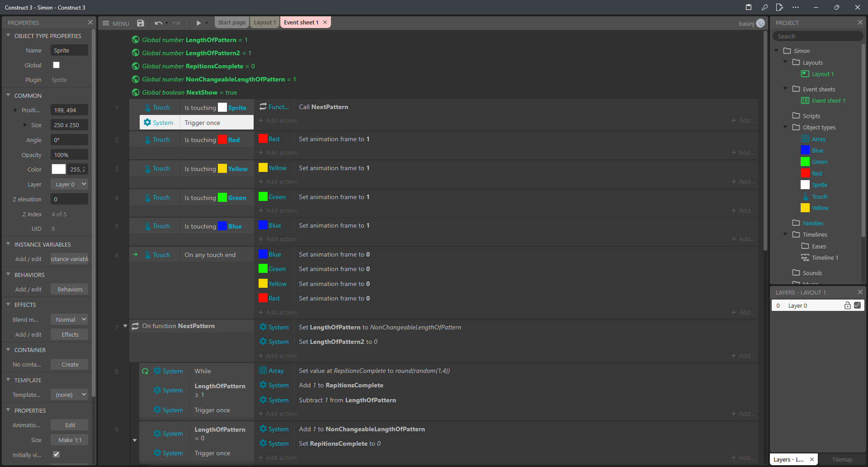
Task: Open the Layer 0 dropdown
Action: 69,184
